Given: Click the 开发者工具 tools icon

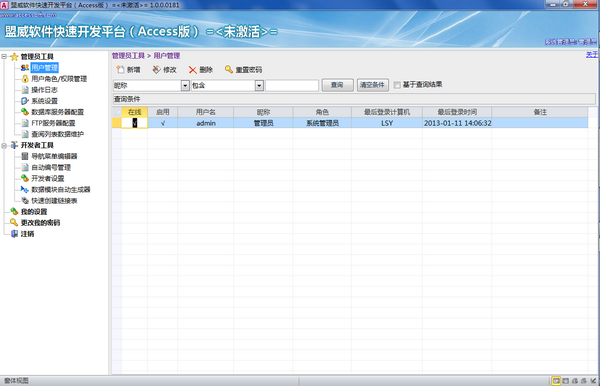Looking at the screenshot, I should [14, 145].
